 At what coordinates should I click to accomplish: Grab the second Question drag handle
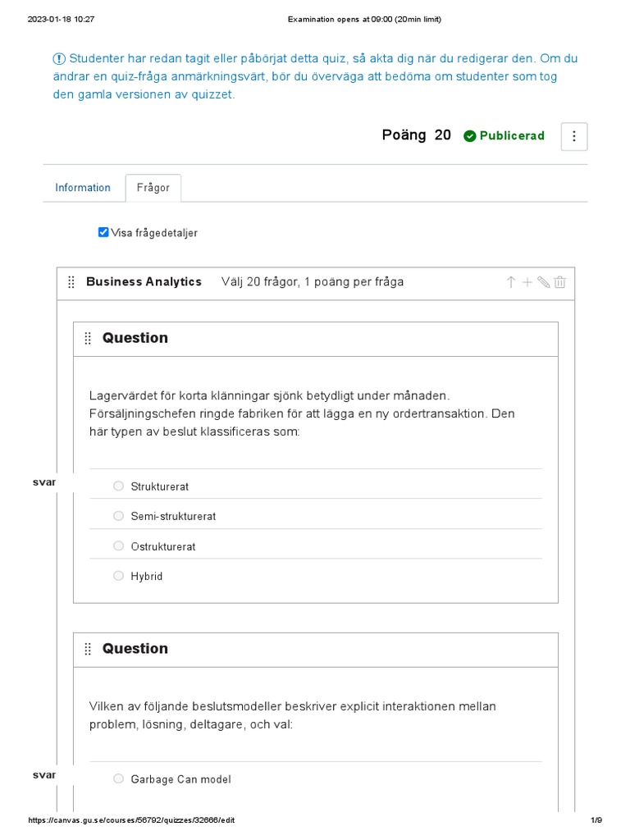click(88, 649)
